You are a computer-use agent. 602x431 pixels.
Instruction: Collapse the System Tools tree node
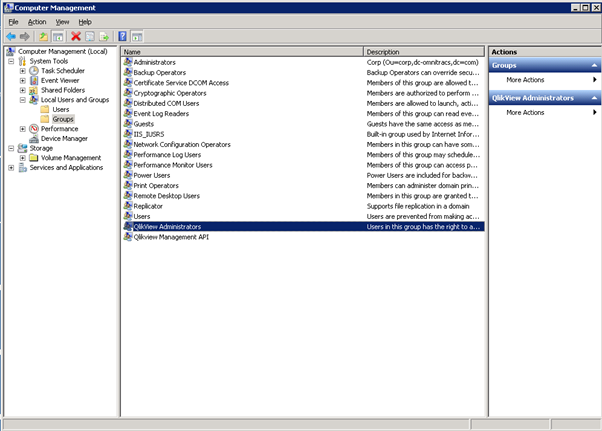click(x=11, y=61)
